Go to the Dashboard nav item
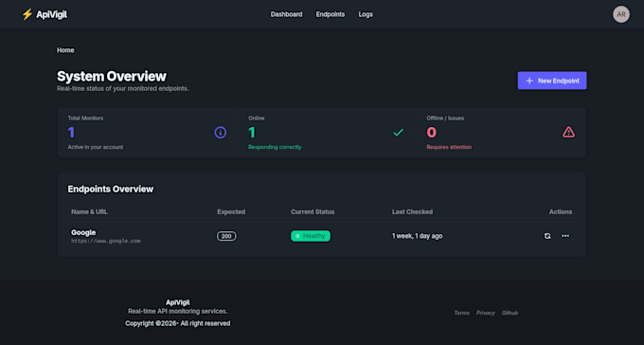Screen dimensions: 644x345 (286, 14)
